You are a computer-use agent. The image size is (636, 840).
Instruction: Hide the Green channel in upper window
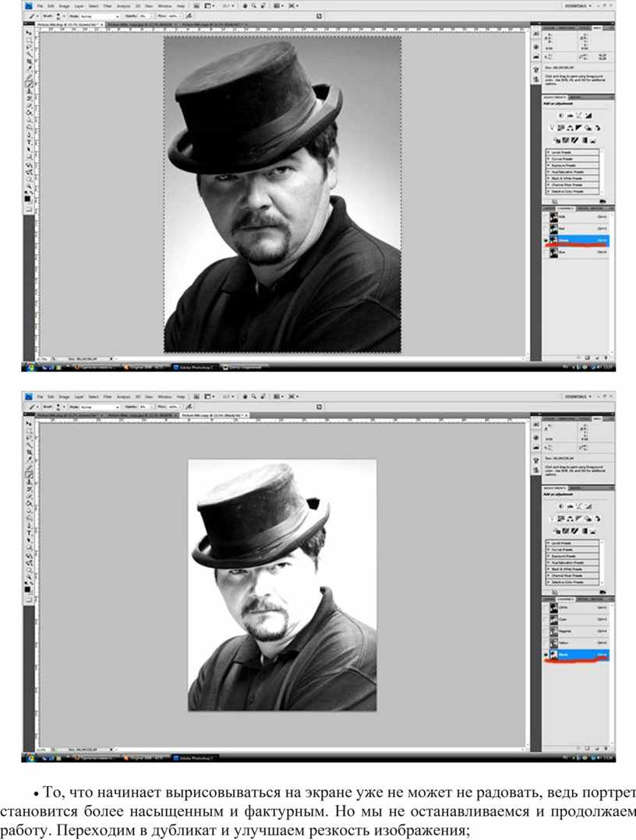546,241
